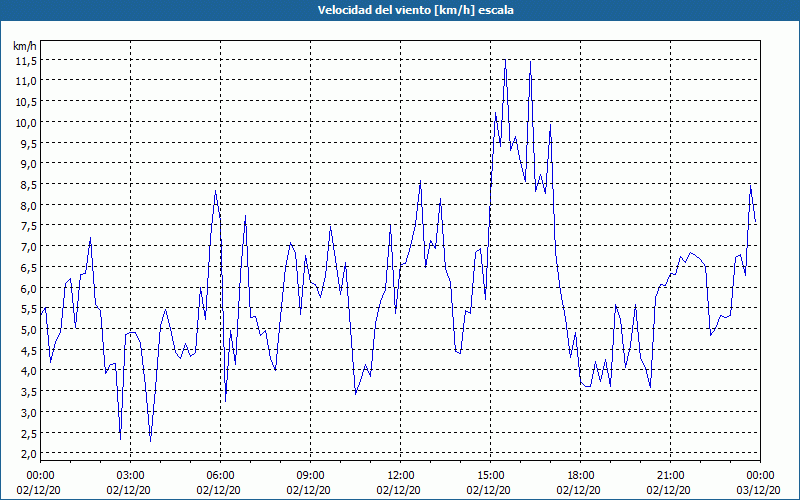Image resolution: width=800 pixels, height=500 pixels.
Task: Click the 9,5 y-axis value
Action: click(x=28, y=143)
